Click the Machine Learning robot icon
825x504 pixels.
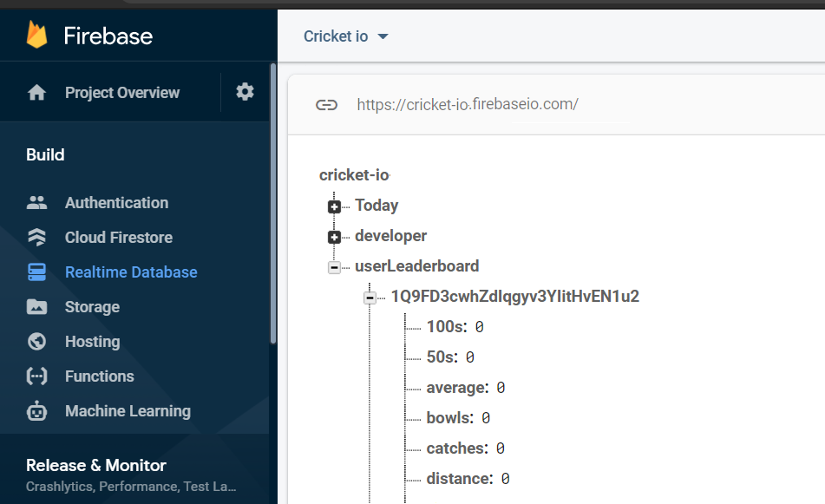(36, 411)
